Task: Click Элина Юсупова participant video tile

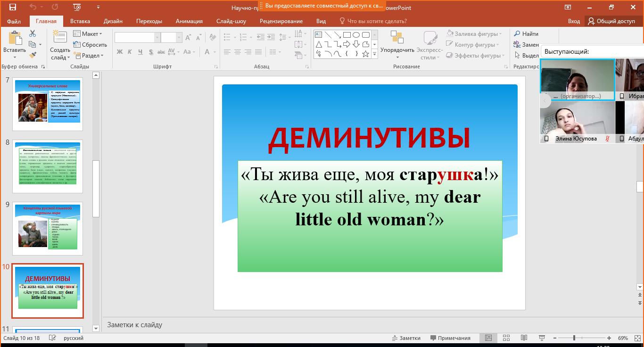Action: [x=578, y=122]
